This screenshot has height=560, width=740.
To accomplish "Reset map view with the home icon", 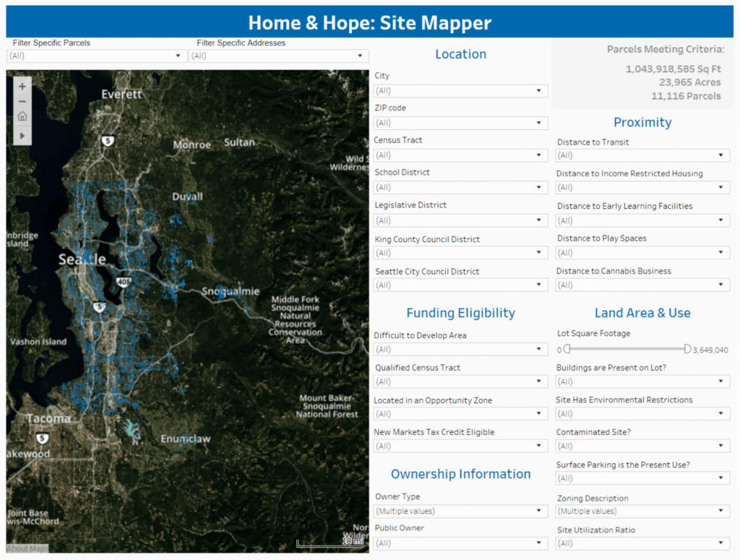I will click(x=22, y=117).
